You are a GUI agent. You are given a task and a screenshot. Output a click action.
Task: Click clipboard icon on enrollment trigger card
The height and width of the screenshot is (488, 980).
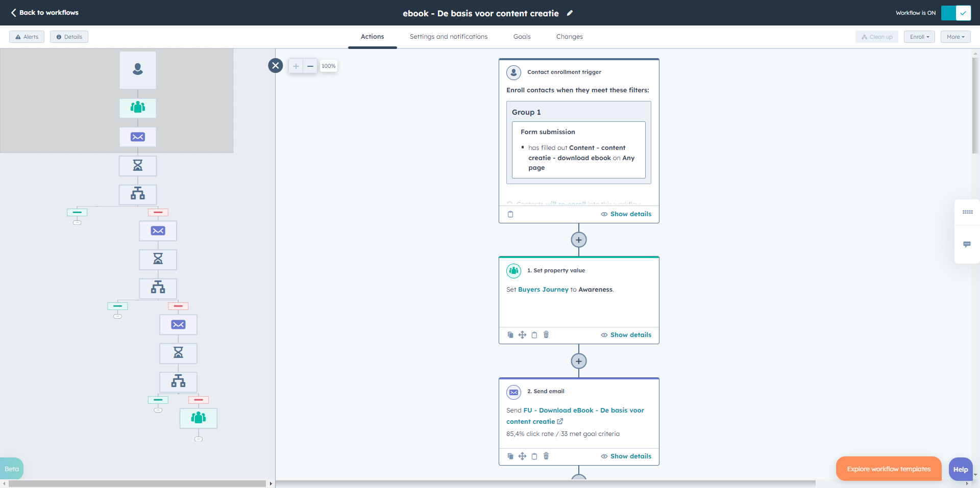coord(510,214)
